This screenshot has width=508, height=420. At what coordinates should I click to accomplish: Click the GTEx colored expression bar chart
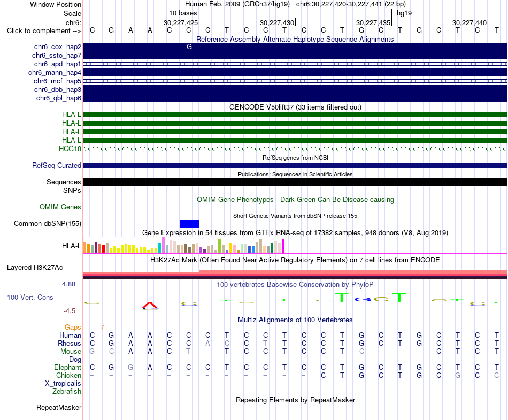click(x=184, y=245)
